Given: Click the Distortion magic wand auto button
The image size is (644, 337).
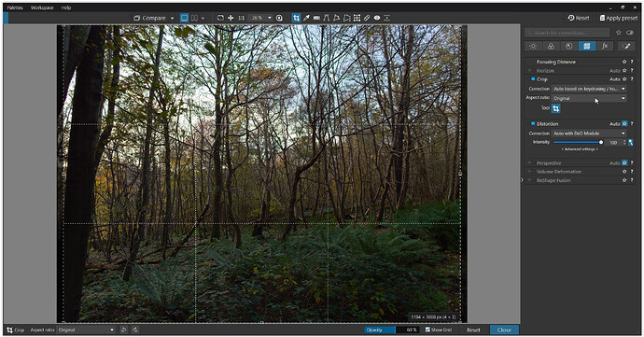Looking at the screenshot, I should (x=630, y=143).
